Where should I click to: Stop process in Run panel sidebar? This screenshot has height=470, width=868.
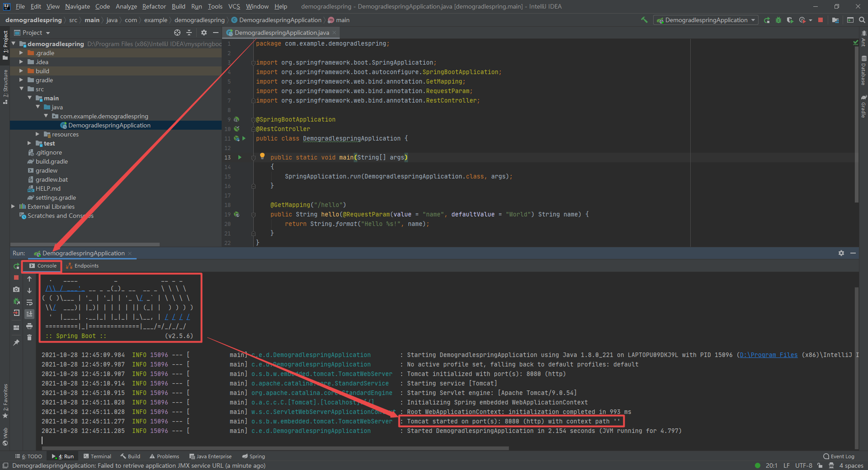click(x=16, y=277)
